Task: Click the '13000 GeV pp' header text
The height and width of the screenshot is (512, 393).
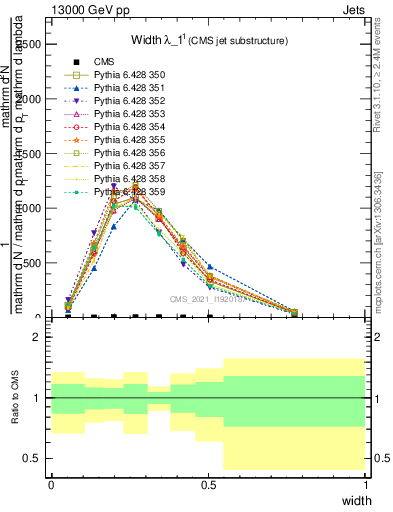Action: 90,10
